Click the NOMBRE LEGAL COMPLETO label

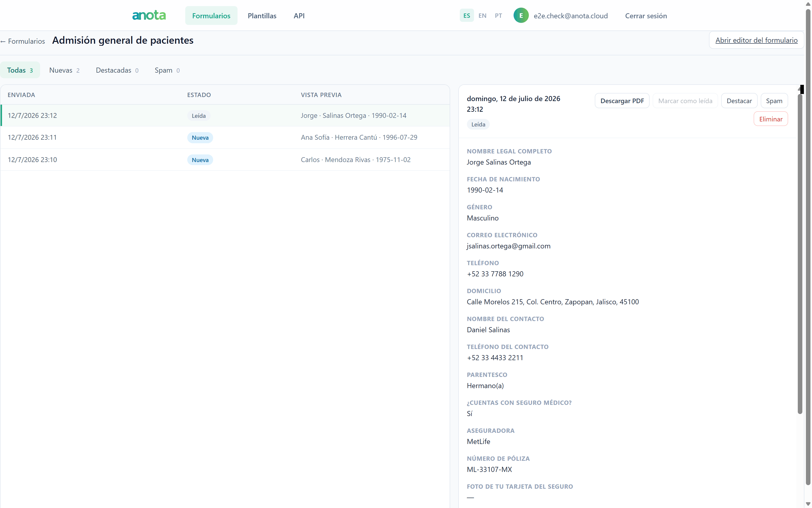tap(509, 151)
